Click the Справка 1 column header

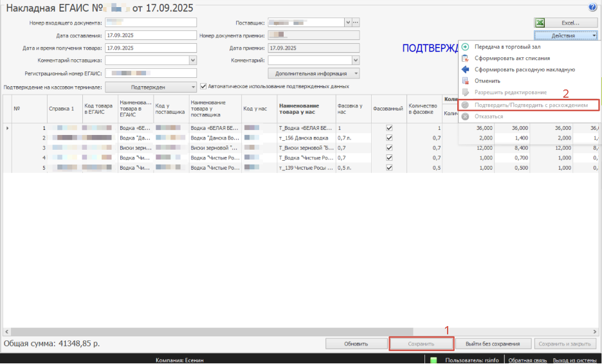(x=65, y=109)
